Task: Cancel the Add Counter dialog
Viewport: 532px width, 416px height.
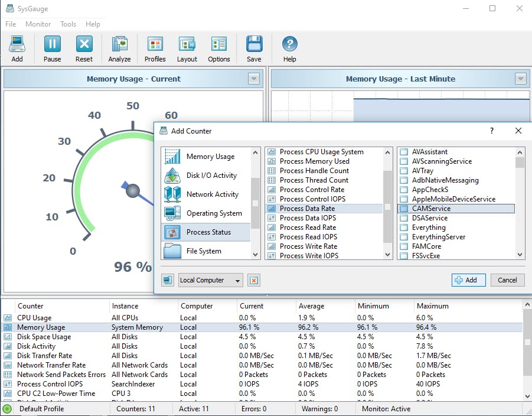Action: pyautogui.click(x=507, y=280)
